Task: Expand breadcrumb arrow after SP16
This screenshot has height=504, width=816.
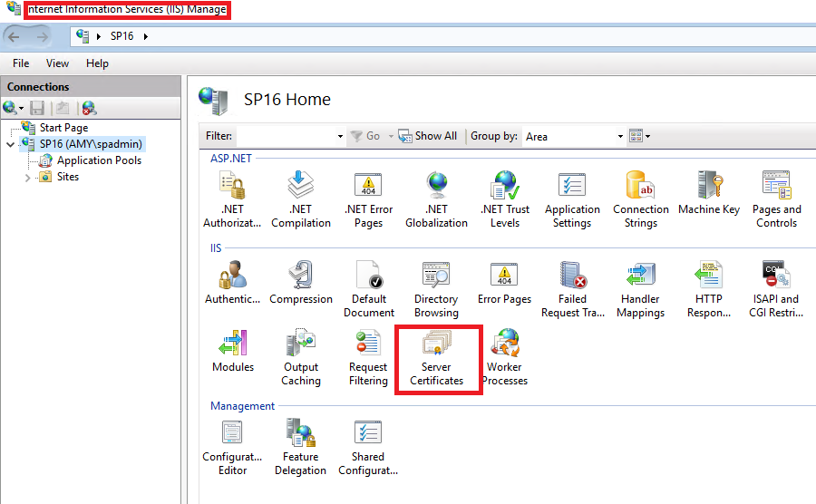Action: (x=146, y=36)
